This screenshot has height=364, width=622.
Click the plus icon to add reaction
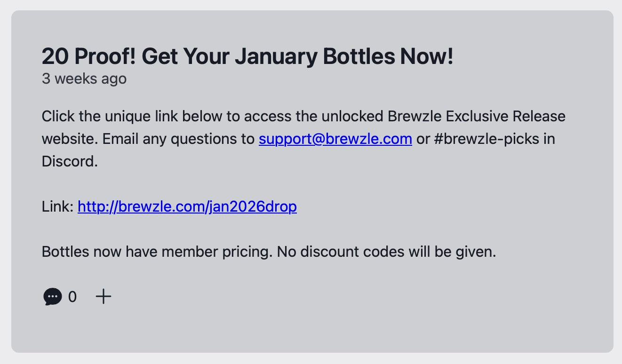(x=104, y=297)
